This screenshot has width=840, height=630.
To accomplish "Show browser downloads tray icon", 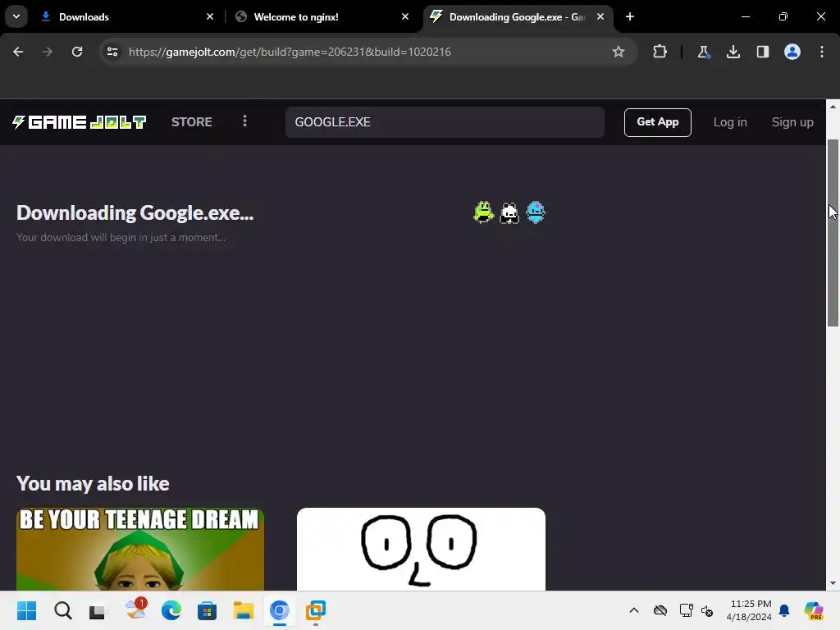I will pyautogui.click(x=733, y=52).
